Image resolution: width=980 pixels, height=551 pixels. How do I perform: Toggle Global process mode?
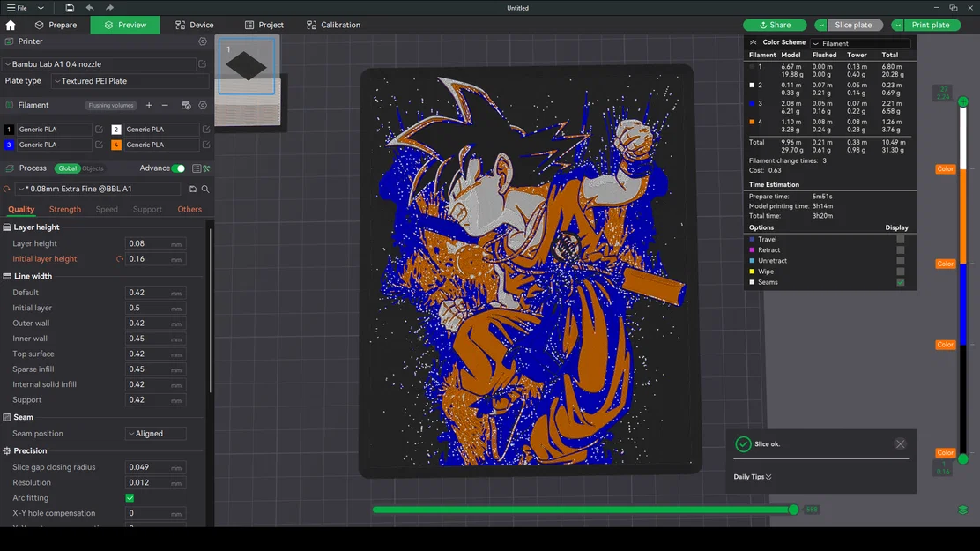pyautogui.click(x=67, y=168)
